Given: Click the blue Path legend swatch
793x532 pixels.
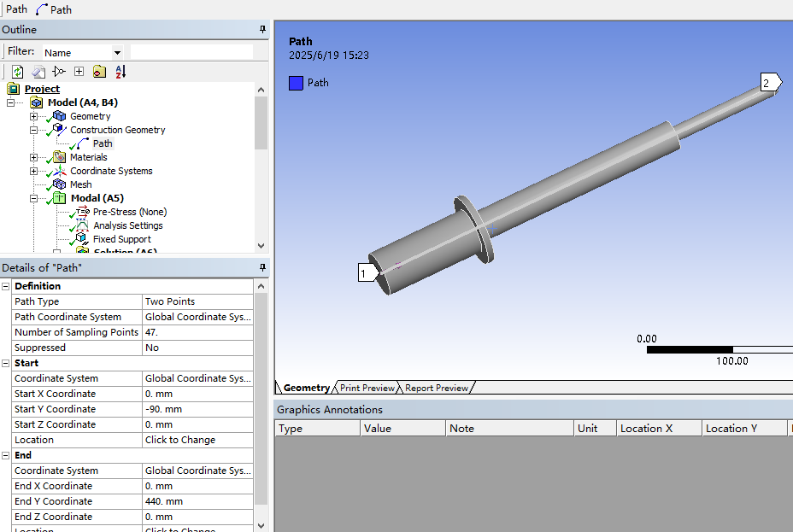Looking at the screenshot, I should point(296,83).
